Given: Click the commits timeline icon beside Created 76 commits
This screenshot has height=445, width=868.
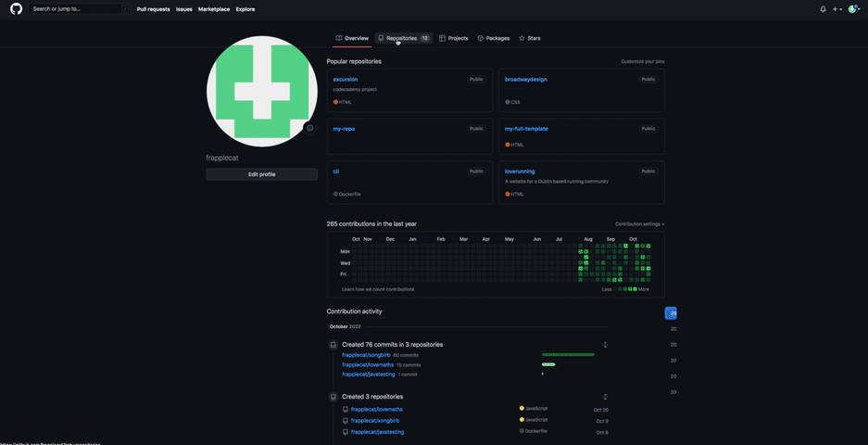Looking at the screenshot, I should coord(333,345).
